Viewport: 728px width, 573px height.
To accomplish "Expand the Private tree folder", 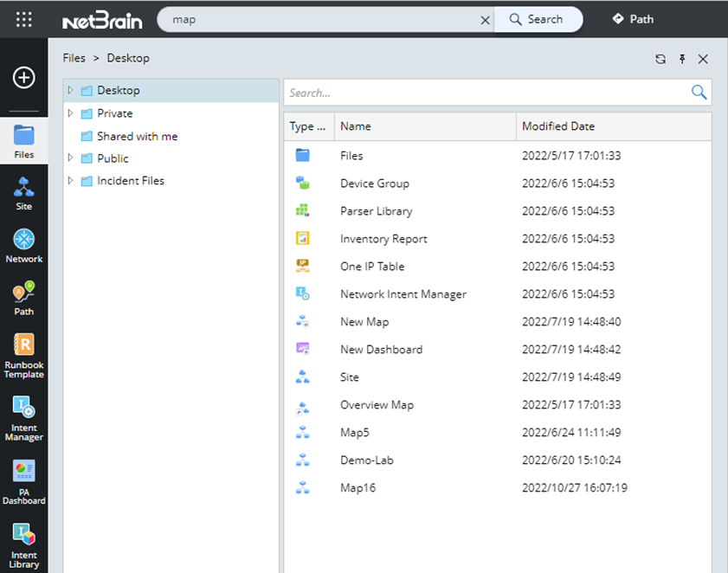I will (x=71, y=113).
